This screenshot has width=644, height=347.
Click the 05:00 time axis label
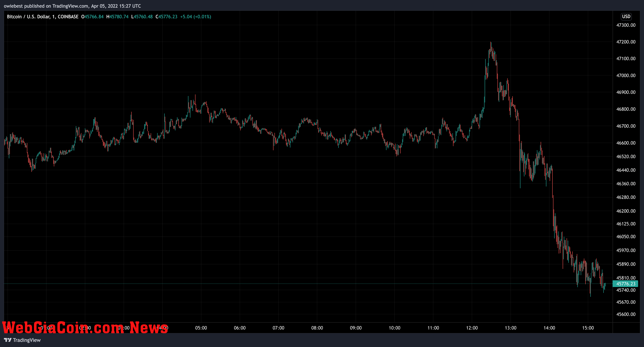coord(201,328)
